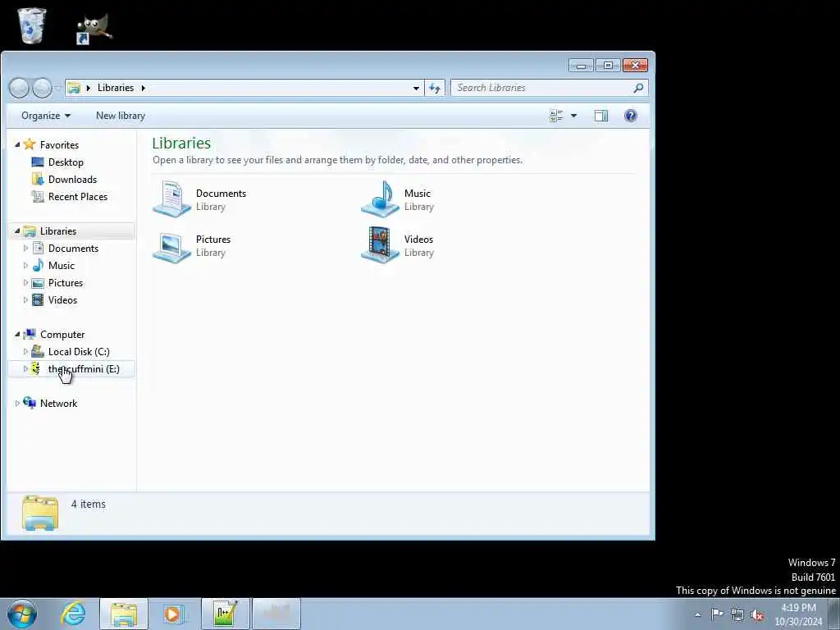
Task: Open the view options dropdown arrow
Action: coord(573,116)
